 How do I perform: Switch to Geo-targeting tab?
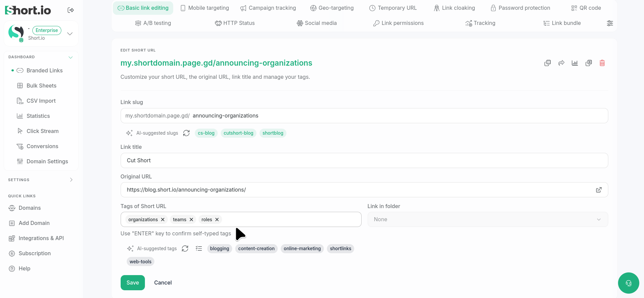click(332, 8)
